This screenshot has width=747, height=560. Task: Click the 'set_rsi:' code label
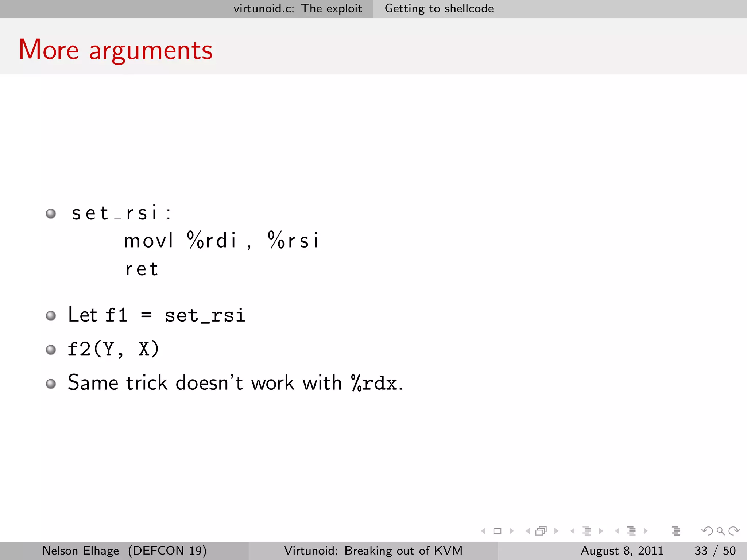pyautogui.click(x=121, y=213)
